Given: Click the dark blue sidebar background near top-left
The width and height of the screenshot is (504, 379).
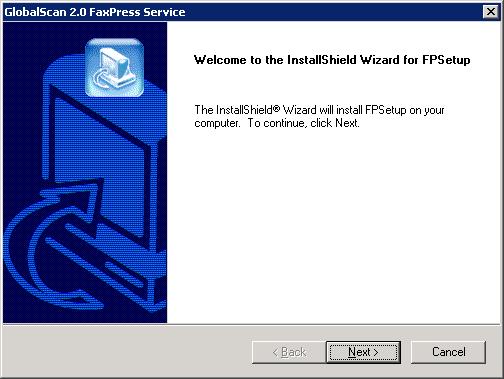Looking at the screenshot, I should click(x=22, y=40).
